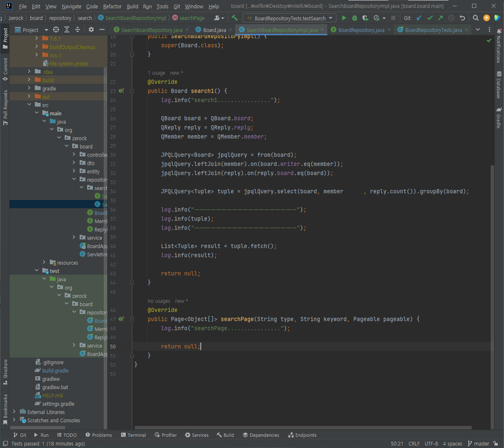
Task: Open the Navigate menu
Action: [x=71, y=6]
